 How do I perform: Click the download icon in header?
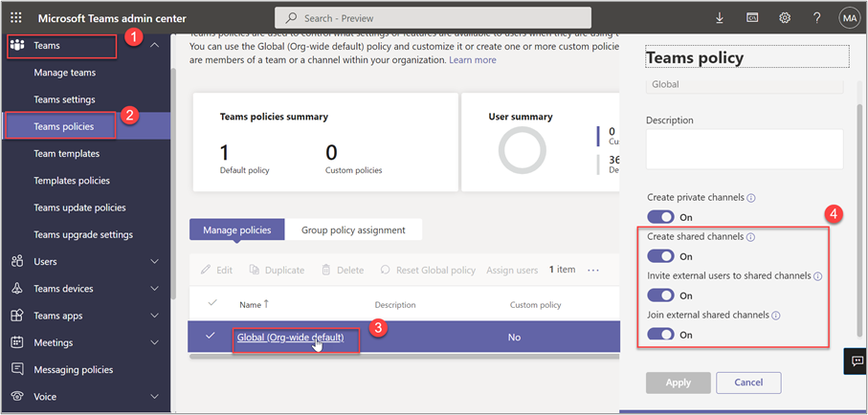click(x=720, y=17)
